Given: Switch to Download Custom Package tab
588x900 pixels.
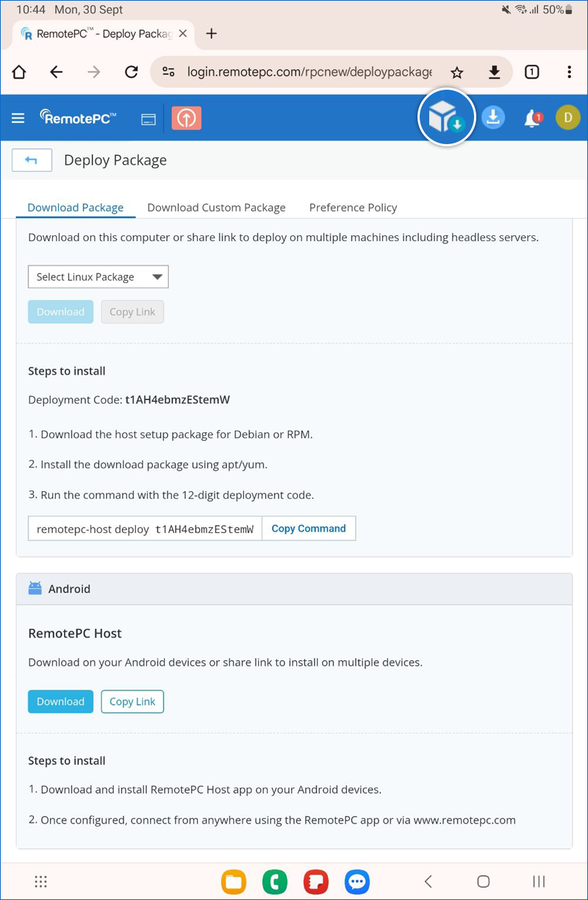Looking at the screenshot, I should 216,207.
